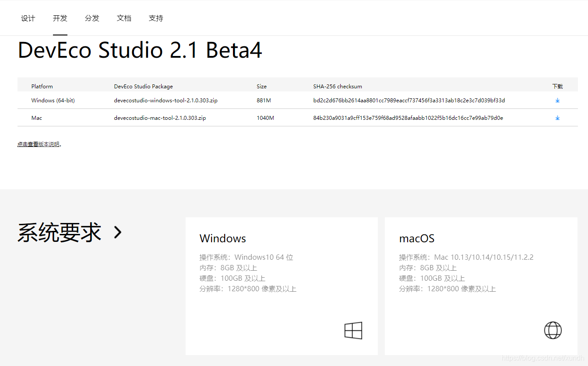Image resolution: width=588 pixels, height=366 pixels.
Task: Click the 881M size value
Action: [x=264, y=101]
